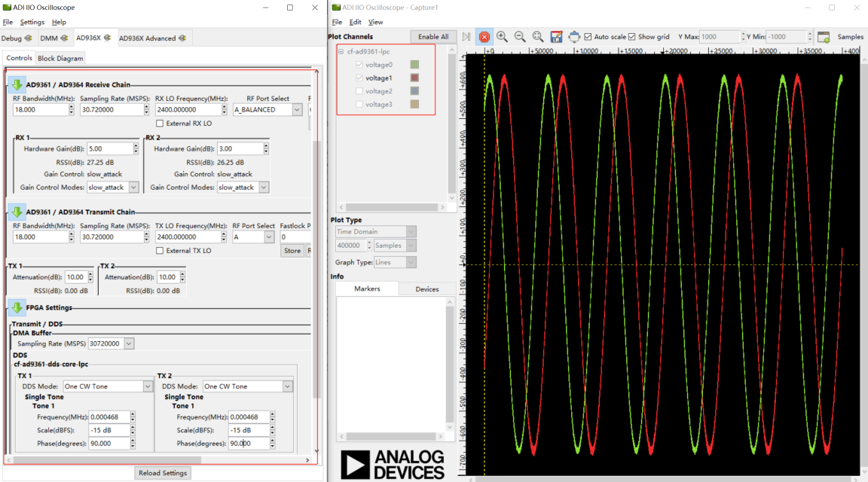Toggle the Show grid checkbox

pyautogui.click(x=632, y=37)
